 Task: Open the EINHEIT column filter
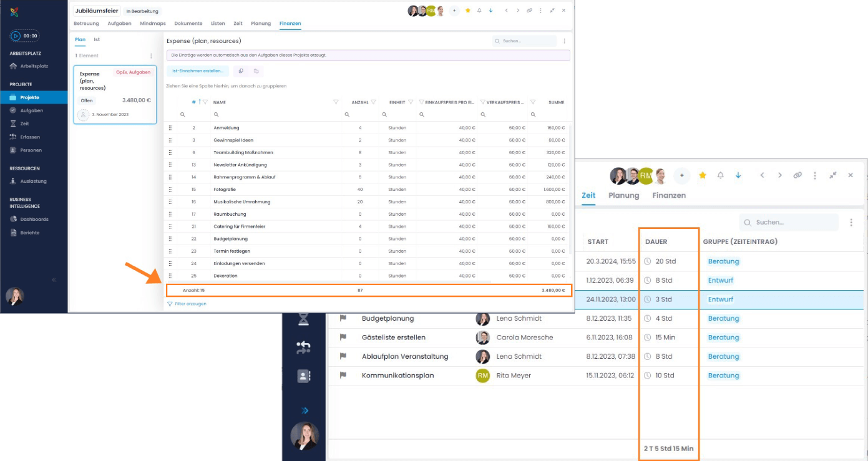click(x=411, y=102)
